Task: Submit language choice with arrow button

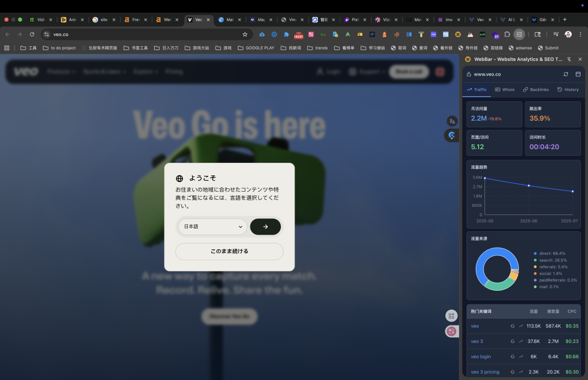Action: 265,226
